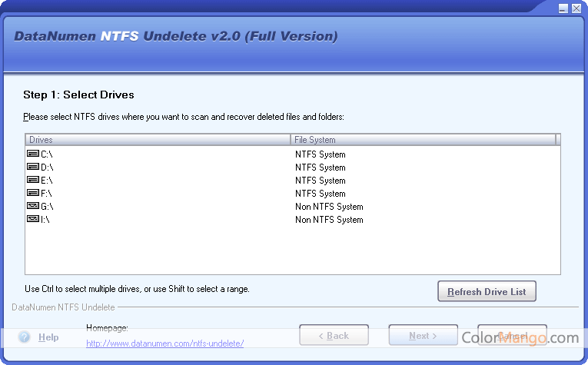
Task: Click the blue question mark help icon
Action: coord(24,337)
